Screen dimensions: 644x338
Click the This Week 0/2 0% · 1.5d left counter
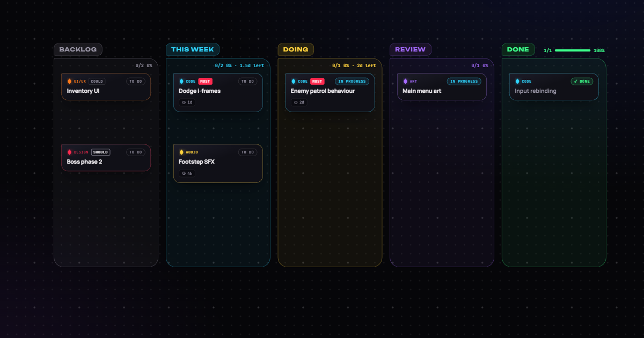coord(239,65)
